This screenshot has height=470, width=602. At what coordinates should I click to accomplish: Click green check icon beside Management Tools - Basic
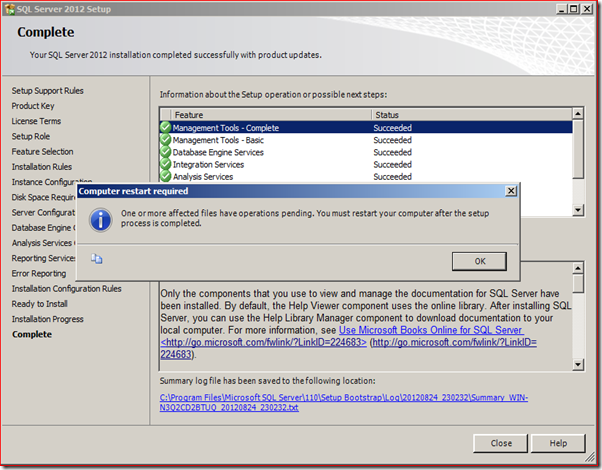tap(165, 139)
